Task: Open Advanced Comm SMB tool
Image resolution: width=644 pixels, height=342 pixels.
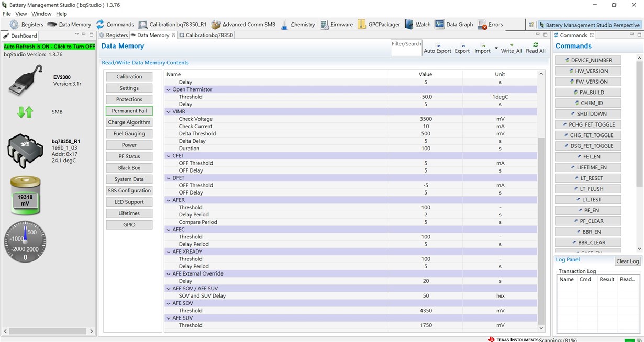Action: [x=243, y=25]
